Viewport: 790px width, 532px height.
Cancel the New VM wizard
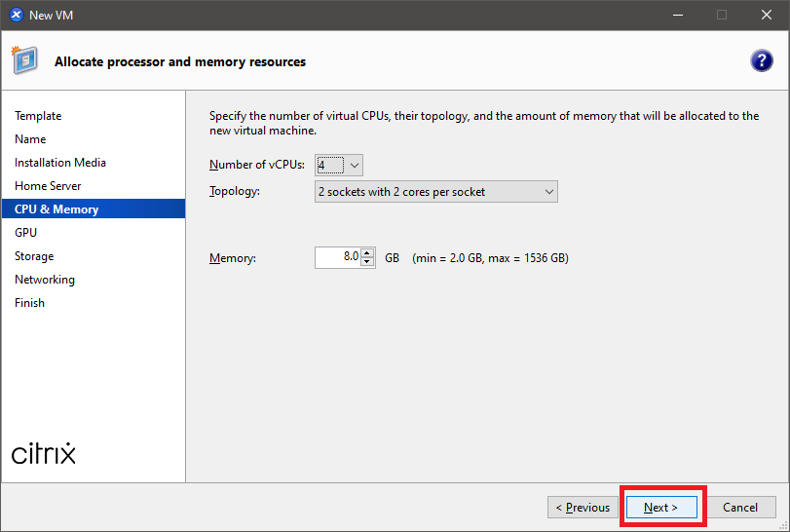[x=740, y=508]
